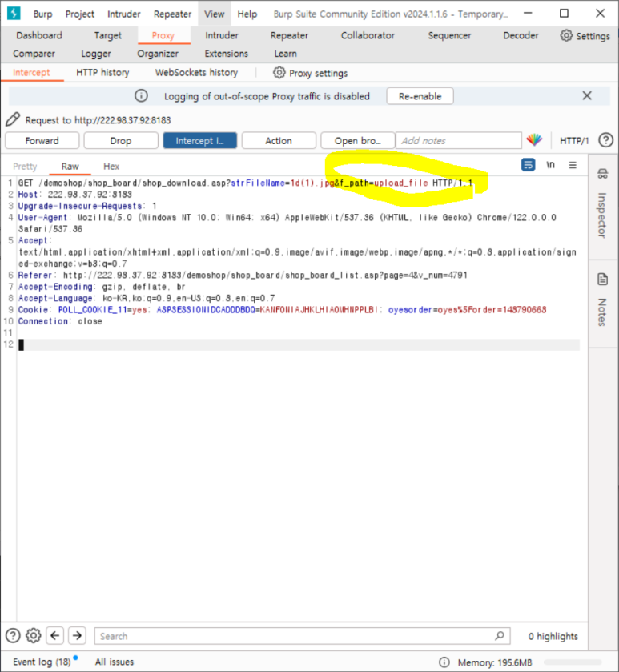Click the memory info icon in status bar
The height and width of the screenshot is (672, 619).
pyautogui.click(x=444, y=662)
